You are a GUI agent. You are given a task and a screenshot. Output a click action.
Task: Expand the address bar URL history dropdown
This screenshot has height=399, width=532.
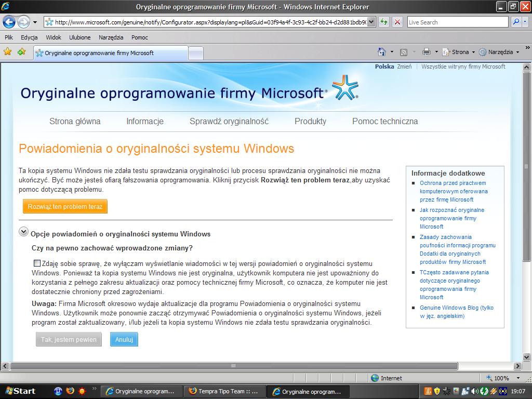click(371, 22)
